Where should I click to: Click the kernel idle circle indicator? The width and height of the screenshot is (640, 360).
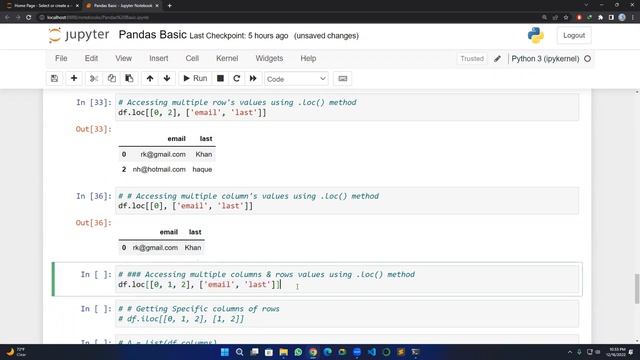587,59
